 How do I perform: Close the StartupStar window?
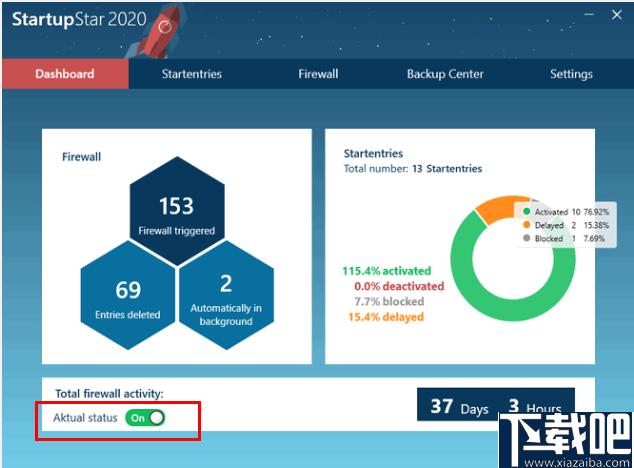pos(617,15)
